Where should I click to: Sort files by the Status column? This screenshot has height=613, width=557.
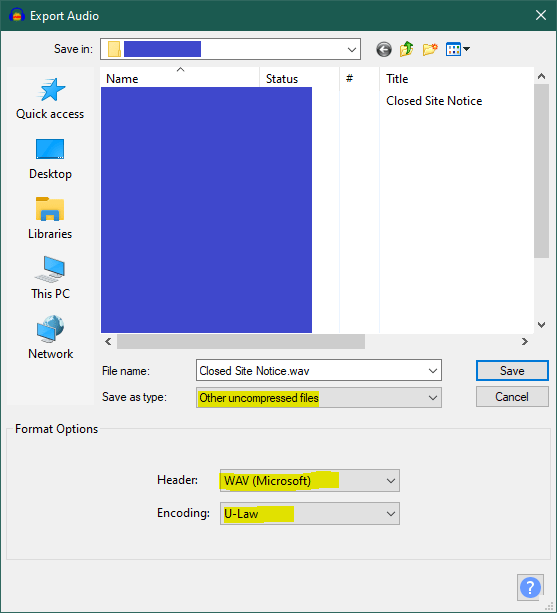[299, 79]
